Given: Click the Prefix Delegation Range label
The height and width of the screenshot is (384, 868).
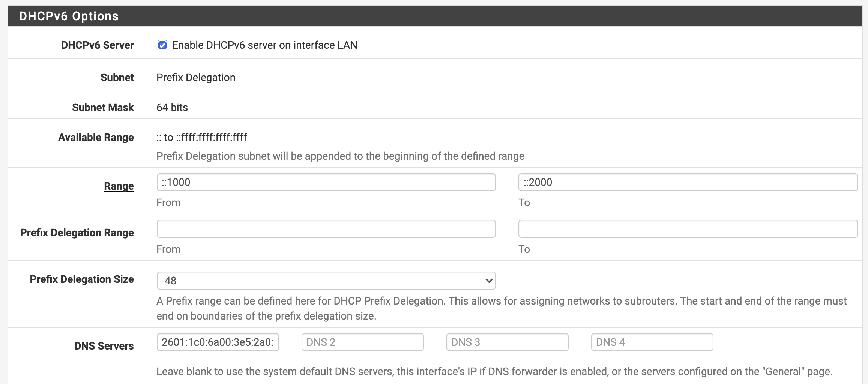Looking at the screenshot, I should pyautogui.click(x=77, y=232).
